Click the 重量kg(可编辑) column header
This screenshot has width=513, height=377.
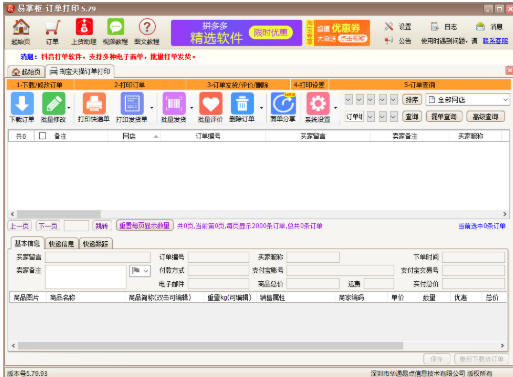click(x=229, y=297)
